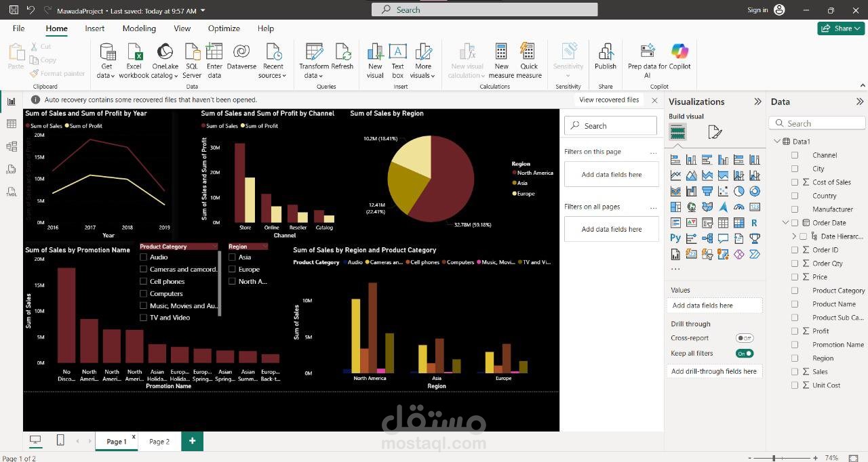Viewport: 868px width, 462px height.
Task: Click View recovered files in notification bar
Action: point(608,100)
